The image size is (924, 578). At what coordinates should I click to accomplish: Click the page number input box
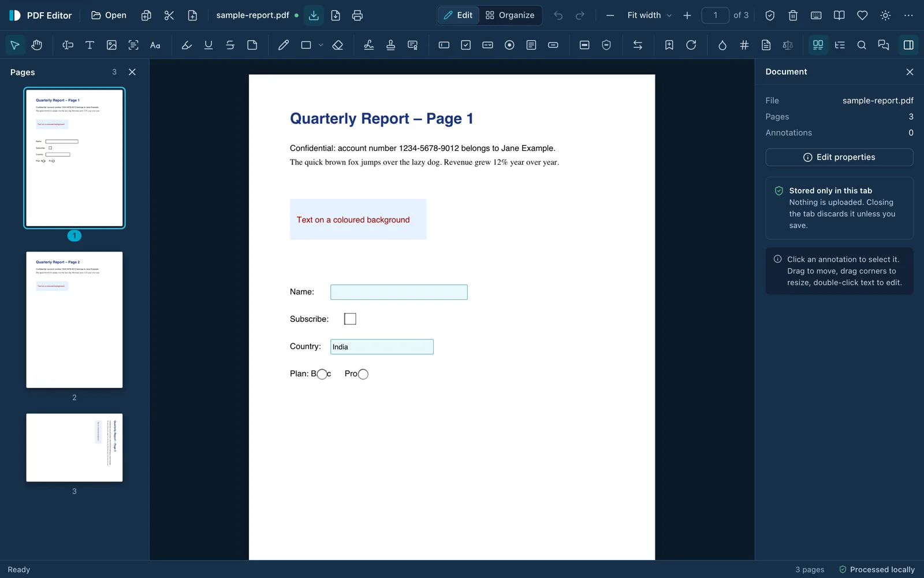tap(715, 16)
